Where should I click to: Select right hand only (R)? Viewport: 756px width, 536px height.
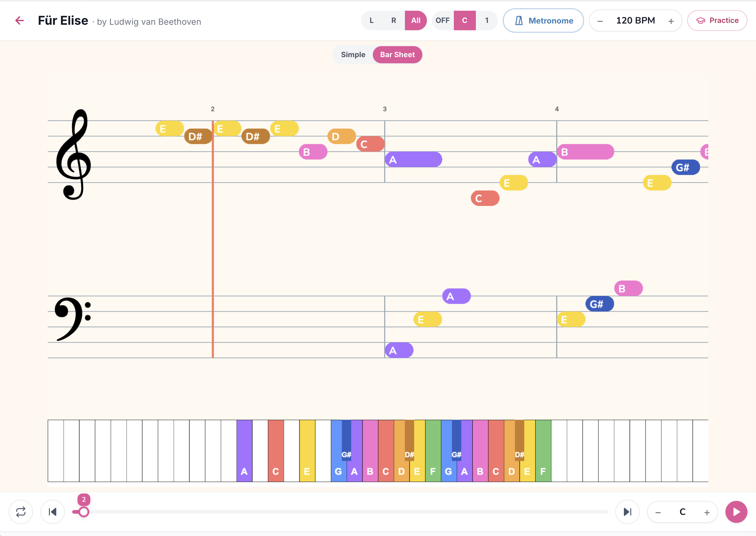394,20
